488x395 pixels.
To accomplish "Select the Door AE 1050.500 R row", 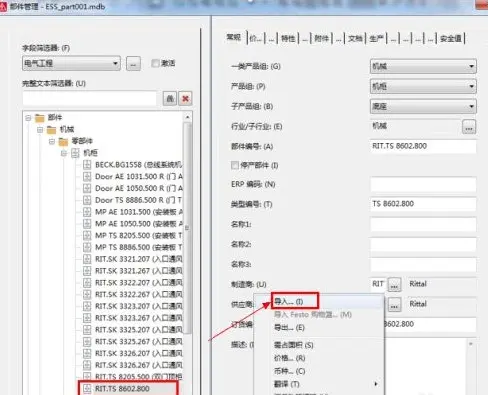I will [139, 188].
